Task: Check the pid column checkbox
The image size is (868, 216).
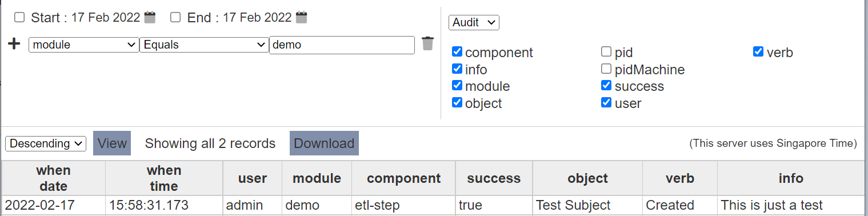Action: (x=606, y=52)
